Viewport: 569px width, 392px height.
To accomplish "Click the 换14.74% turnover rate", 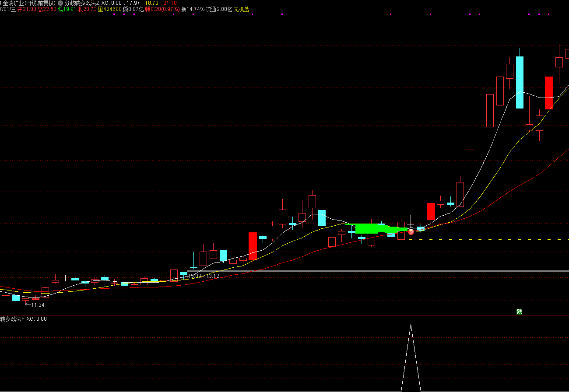I will tap(193, 9).
